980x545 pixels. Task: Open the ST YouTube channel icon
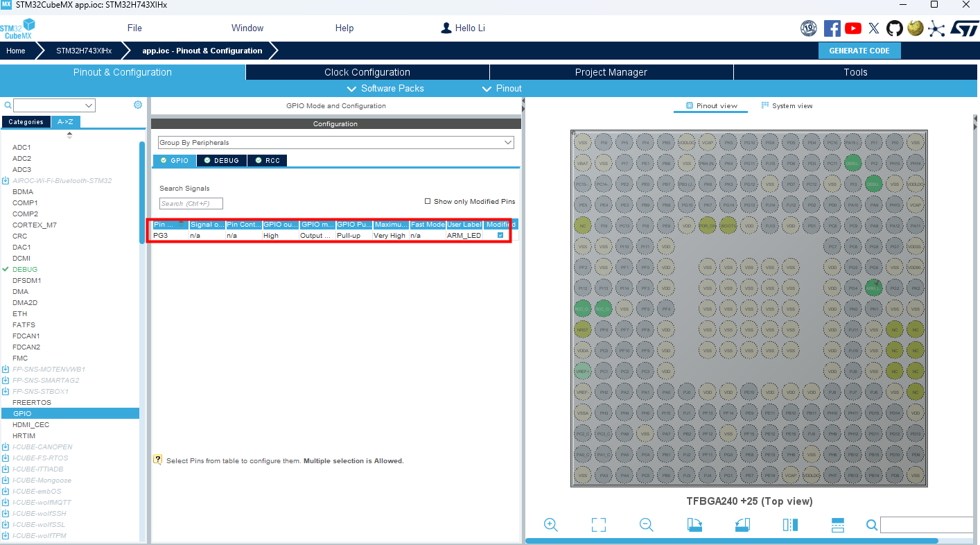point(853,28)
